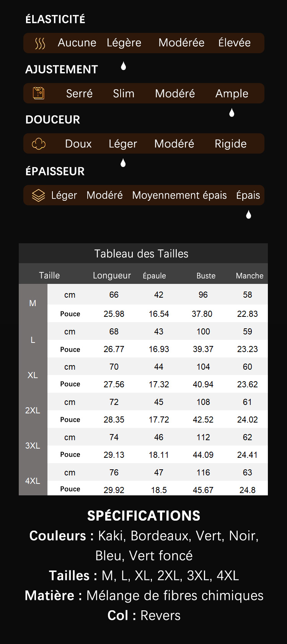
Task: Click the cloud icon in the Douceur bar
Action: (x=39, y=144)
